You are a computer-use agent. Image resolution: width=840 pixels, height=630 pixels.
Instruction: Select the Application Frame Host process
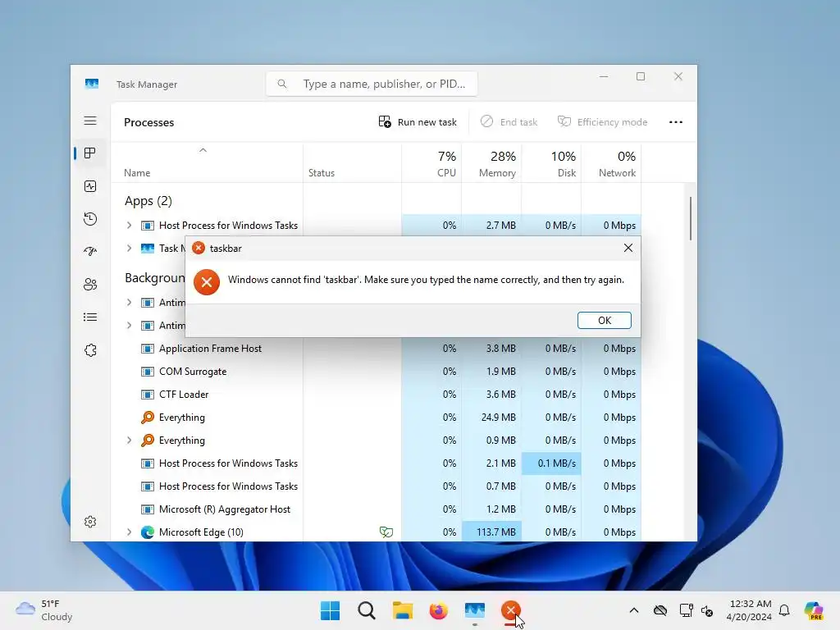click(x=375, y=348)
